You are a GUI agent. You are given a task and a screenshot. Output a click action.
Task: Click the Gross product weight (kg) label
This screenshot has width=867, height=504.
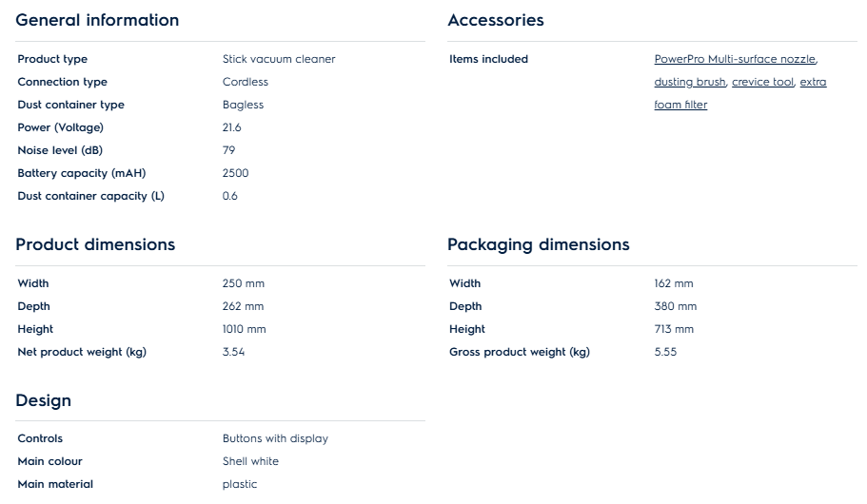(x=520, y=352)
